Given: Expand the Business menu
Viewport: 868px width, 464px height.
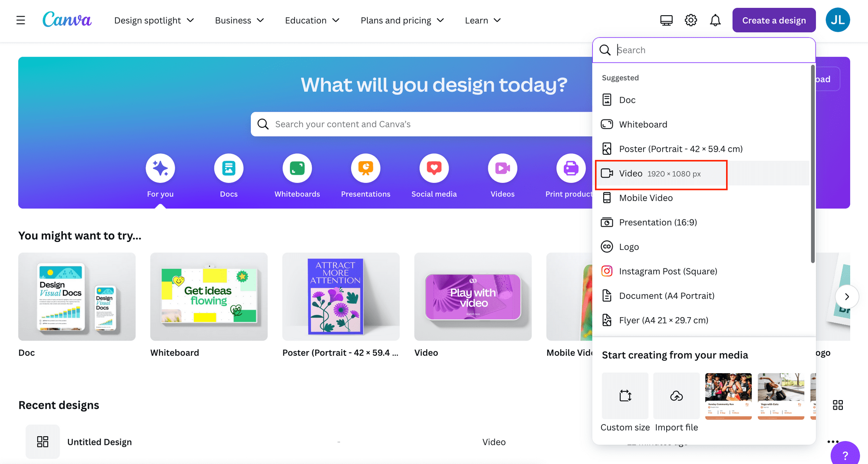Looking at the screenshot, I should click(x=239, y=20).
